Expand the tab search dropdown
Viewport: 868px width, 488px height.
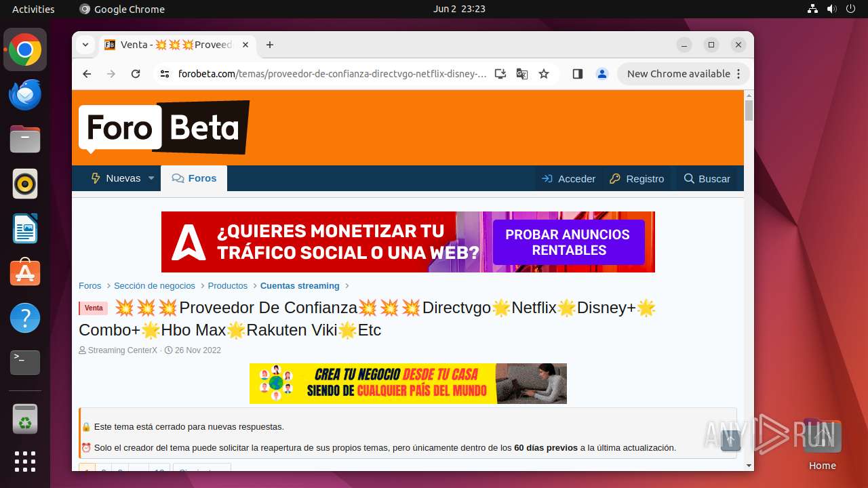pos(85,45)
